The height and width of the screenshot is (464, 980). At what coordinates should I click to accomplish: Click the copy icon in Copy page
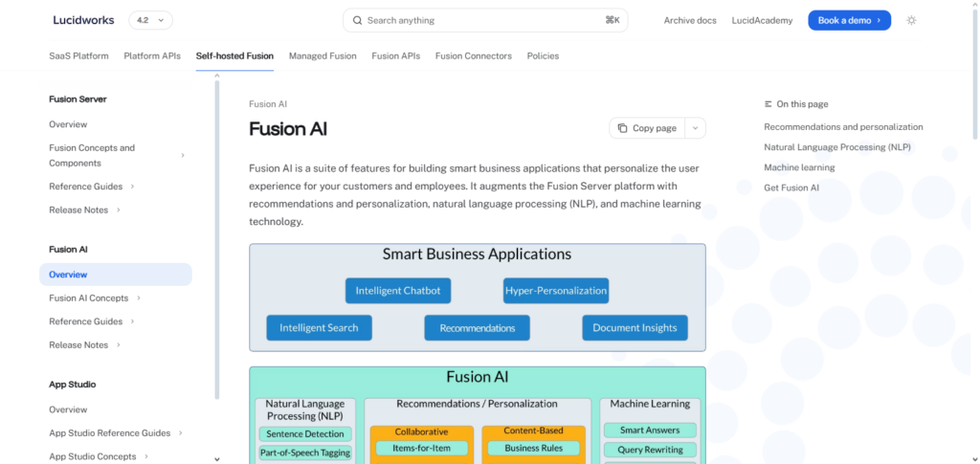(x=622, y=128)
